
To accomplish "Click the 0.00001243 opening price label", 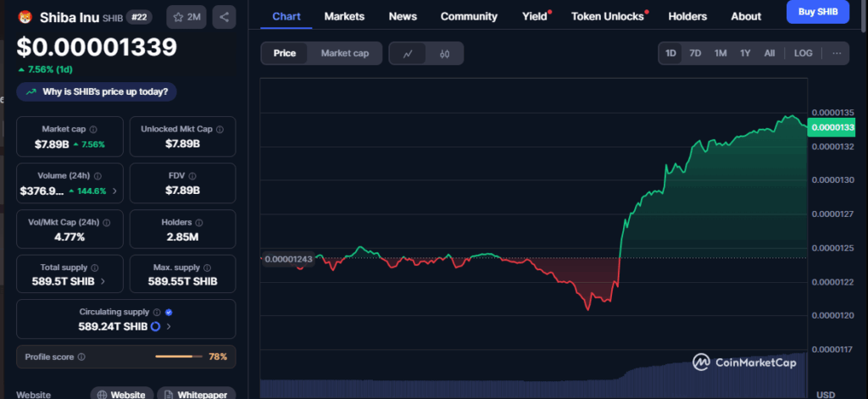I will coord(288,258).
